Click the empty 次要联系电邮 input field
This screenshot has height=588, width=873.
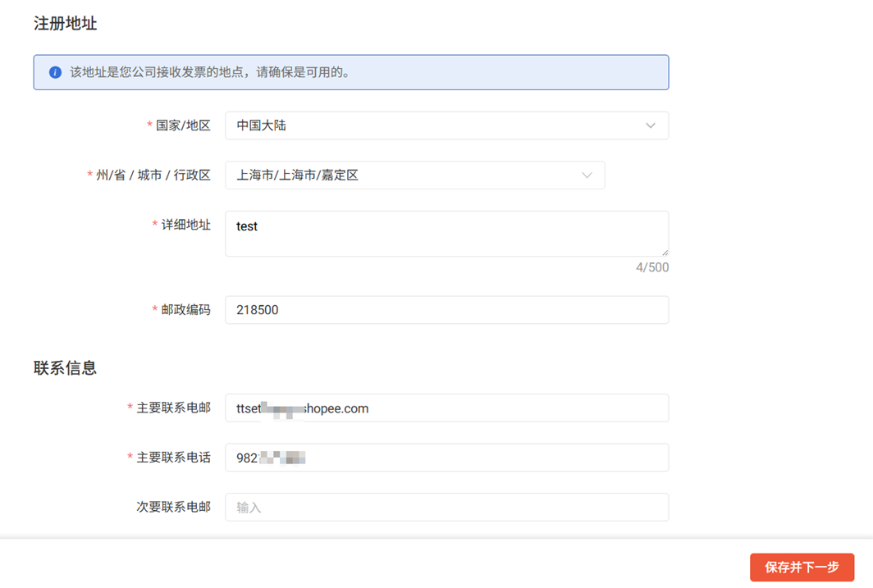[x=446, y=508]
